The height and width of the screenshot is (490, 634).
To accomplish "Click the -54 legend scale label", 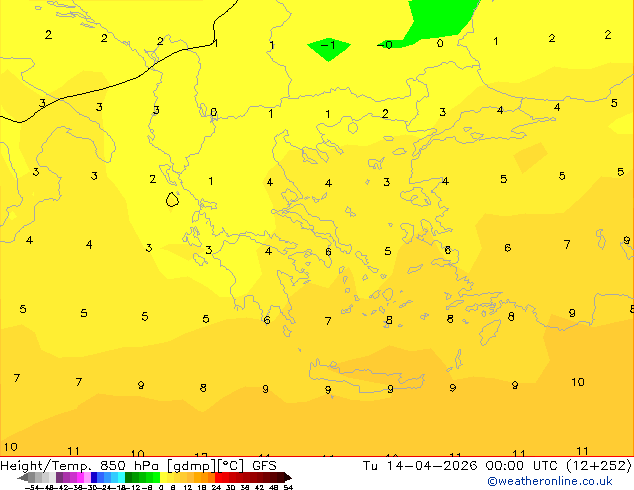I will [x=32, y=487].
